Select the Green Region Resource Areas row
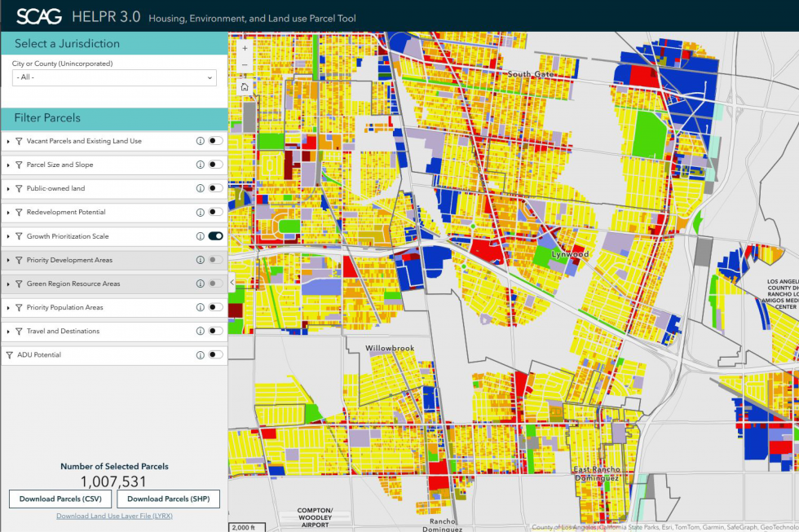The image size is (799, 532). coord(73,284)
